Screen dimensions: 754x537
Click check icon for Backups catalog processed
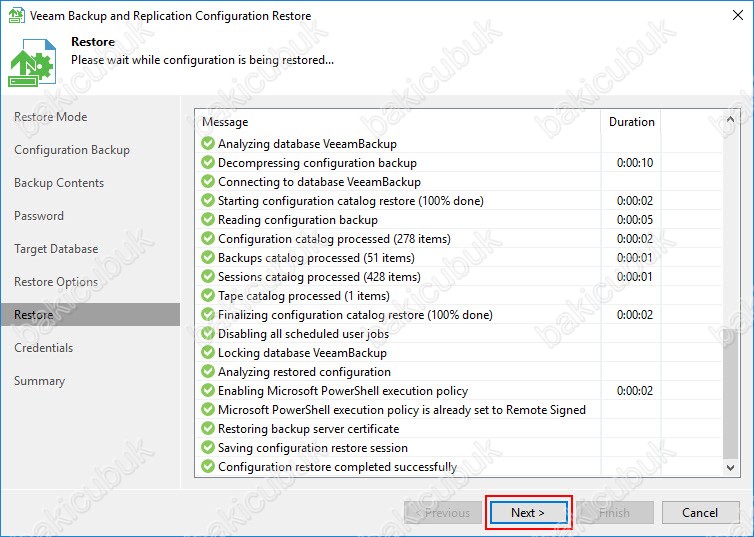click(208, 257)
